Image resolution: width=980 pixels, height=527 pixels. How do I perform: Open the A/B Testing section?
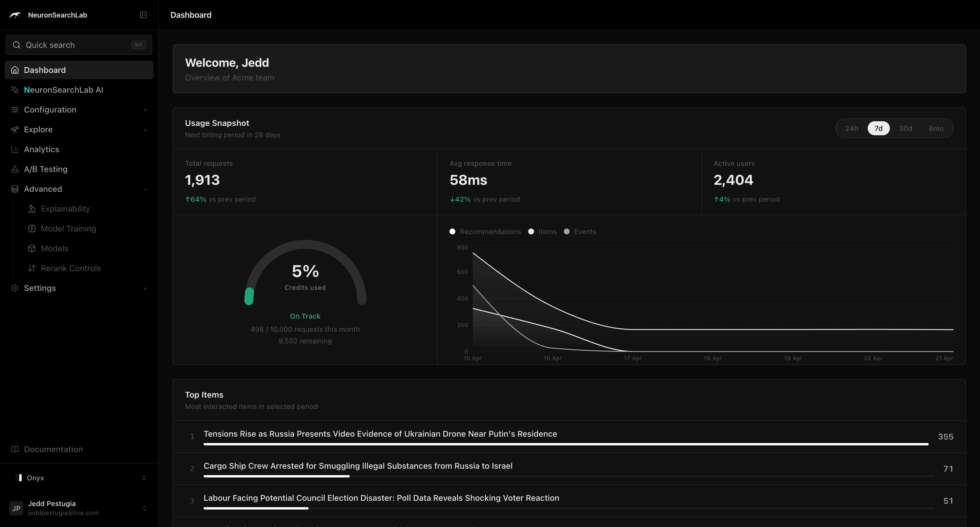point(46,169)
